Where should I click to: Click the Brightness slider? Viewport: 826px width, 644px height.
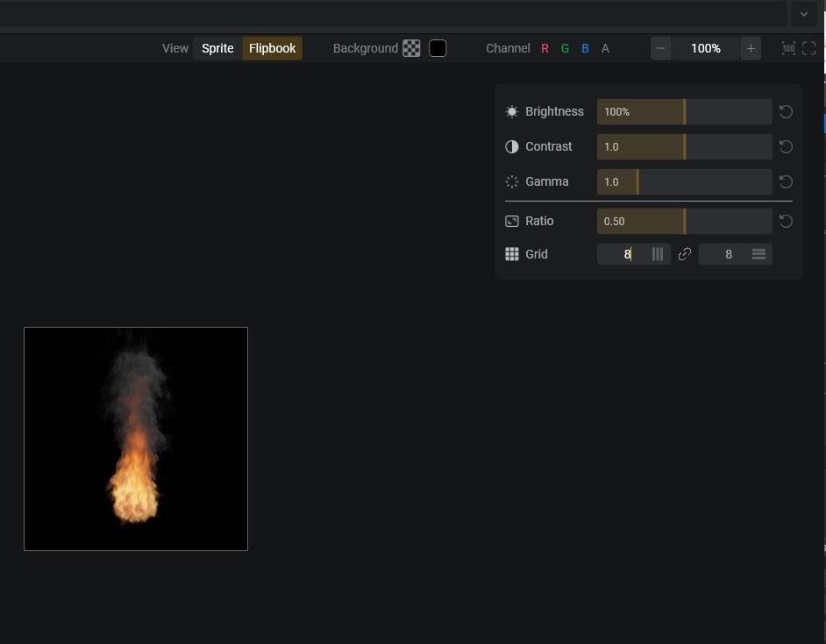(684, 111)
